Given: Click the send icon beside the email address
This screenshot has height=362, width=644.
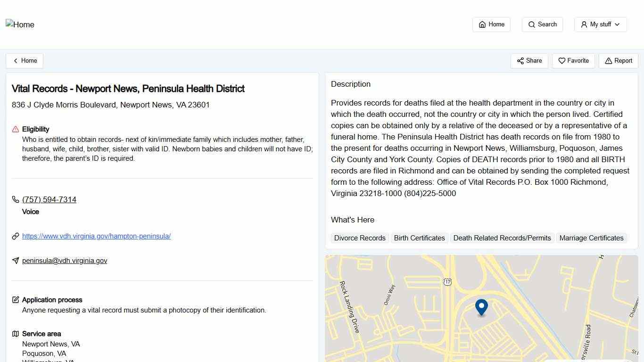Looking at the screenshot, I should click(16, 261).
